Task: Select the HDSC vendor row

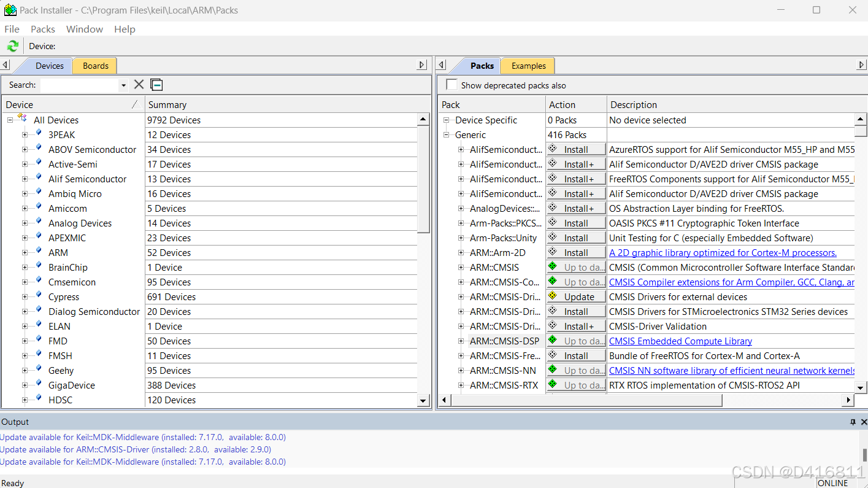Action: [x=60, y=400]
